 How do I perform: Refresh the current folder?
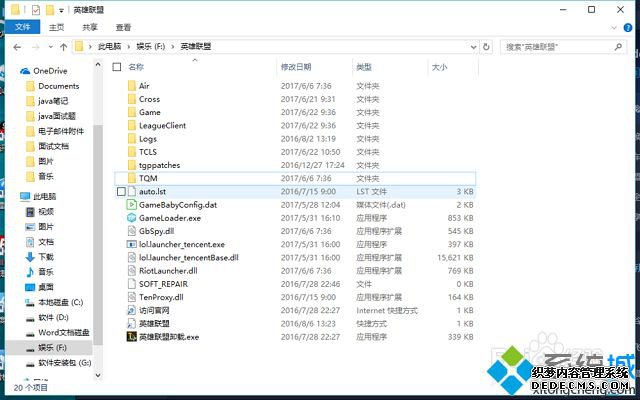[486, 47]
